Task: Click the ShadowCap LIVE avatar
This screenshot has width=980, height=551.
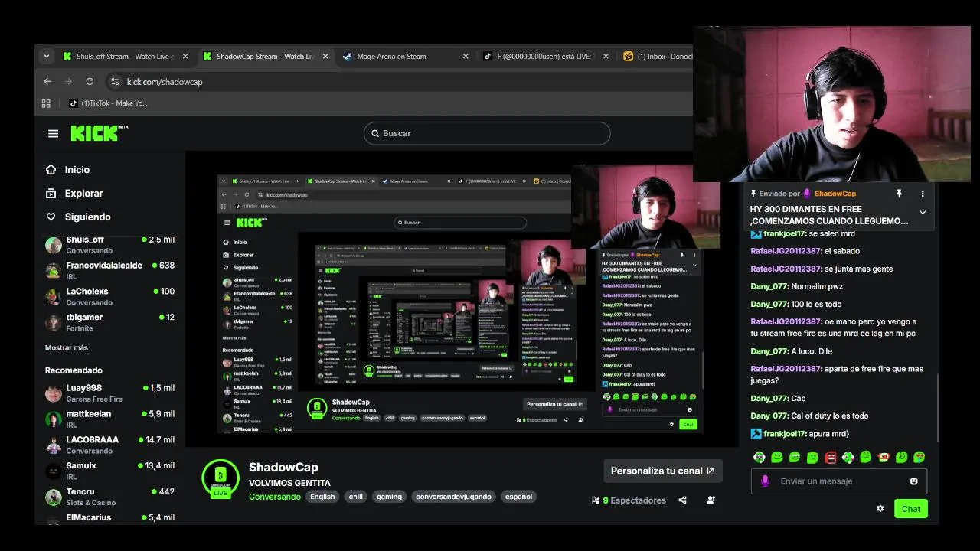Action: [x=220, y=478]
